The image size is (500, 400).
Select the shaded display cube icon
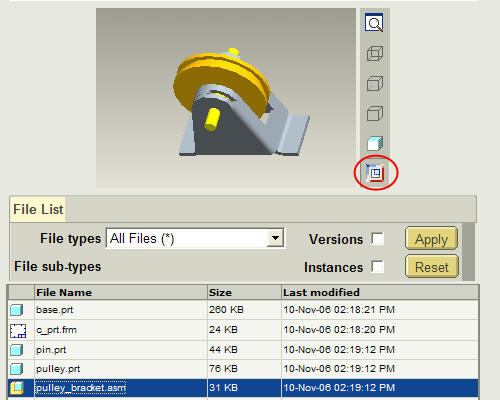[375, 143]
